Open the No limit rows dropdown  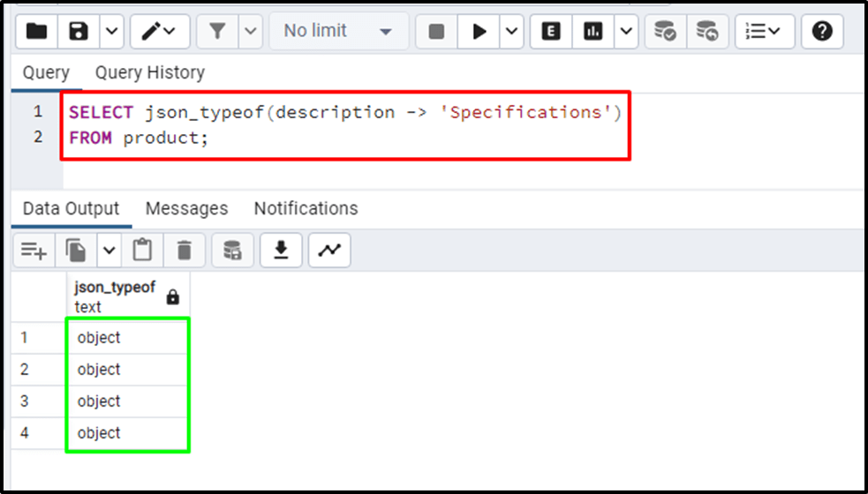click(339, 32)
